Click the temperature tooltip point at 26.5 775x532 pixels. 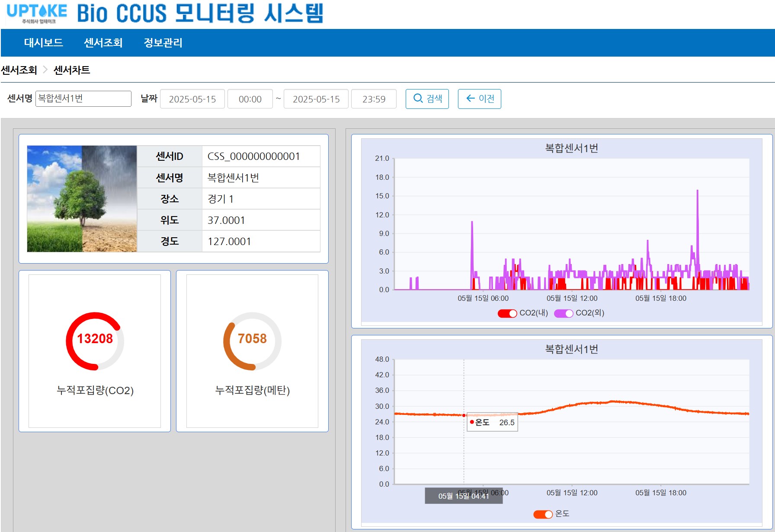(464, 415)
